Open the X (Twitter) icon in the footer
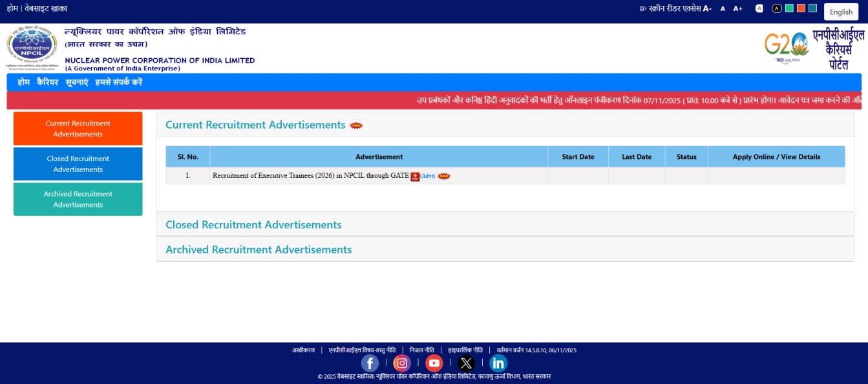This screenshot has height=384, width=868. pyautogui.click(x=465, y=363)
